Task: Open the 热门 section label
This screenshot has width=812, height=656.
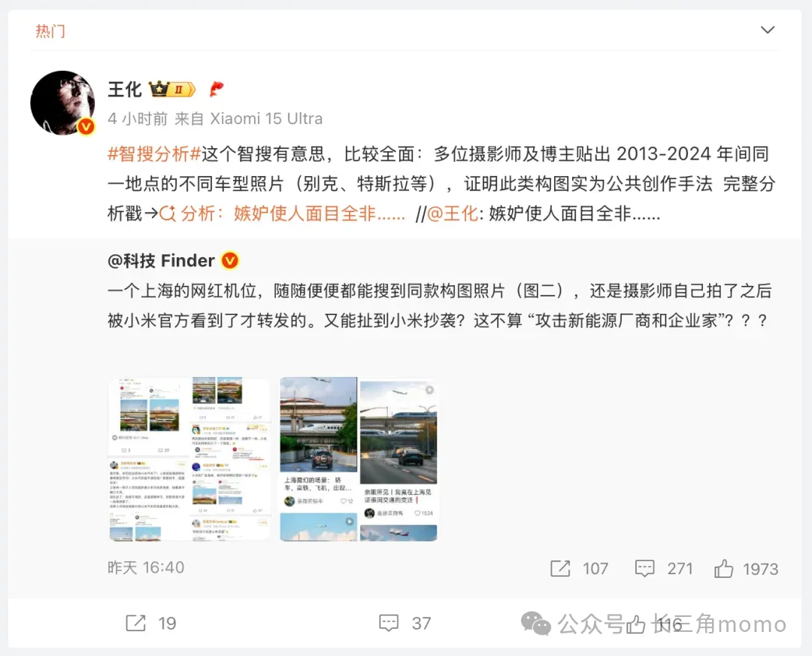Action: (x=50, y=31)
